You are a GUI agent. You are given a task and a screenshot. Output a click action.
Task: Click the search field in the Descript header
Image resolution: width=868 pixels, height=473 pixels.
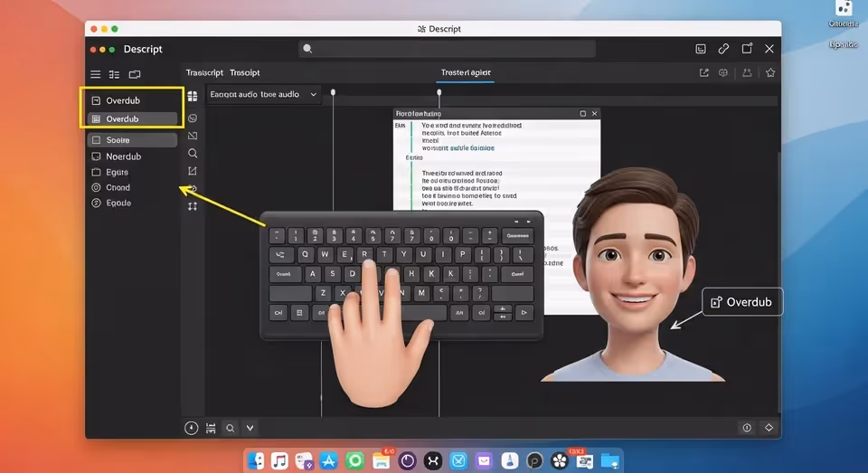(448, 49)
